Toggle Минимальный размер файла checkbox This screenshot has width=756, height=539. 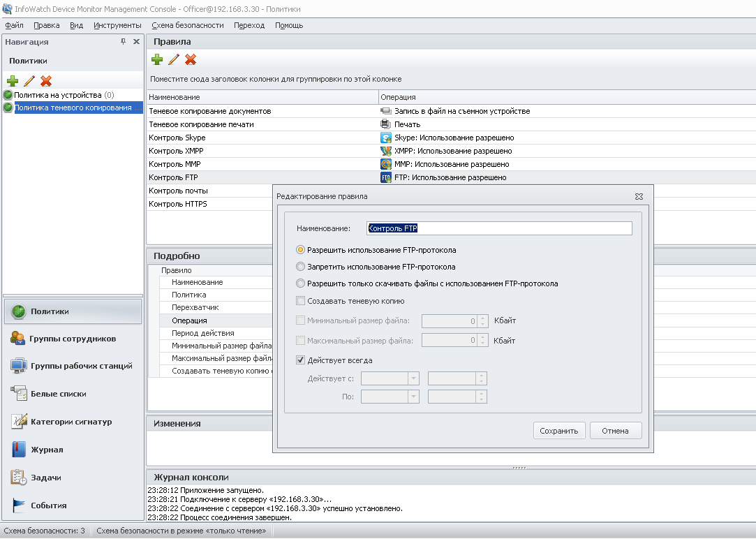coord(300,320)
